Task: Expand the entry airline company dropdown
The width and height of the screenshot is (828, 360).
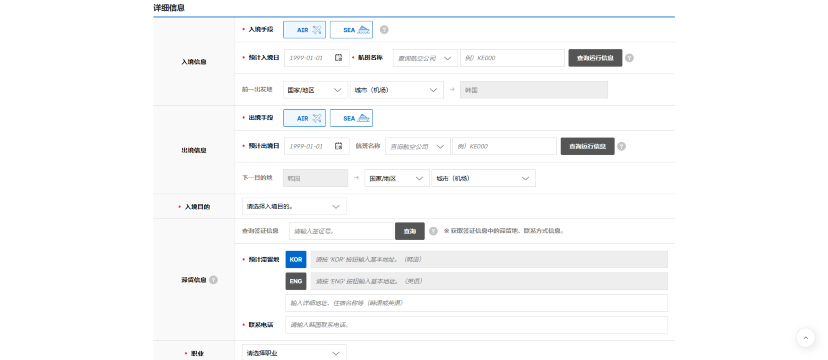Action: pos(425,58)
